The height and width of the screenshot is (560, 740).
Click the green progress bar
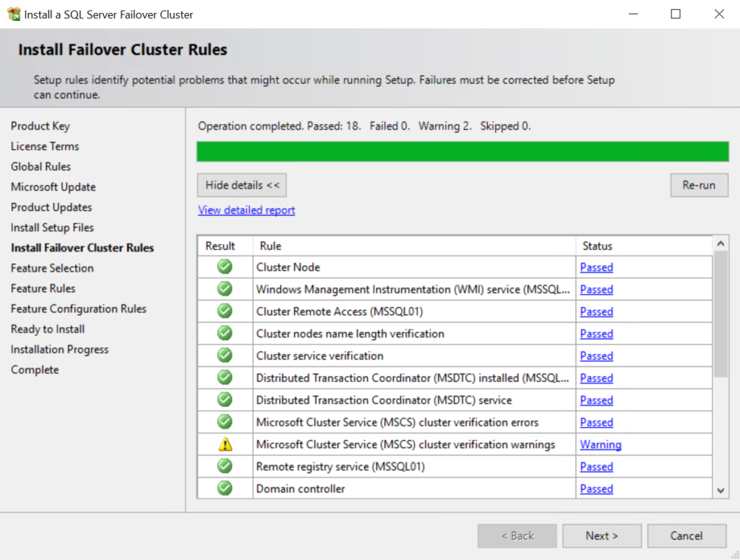click(462, 152)
